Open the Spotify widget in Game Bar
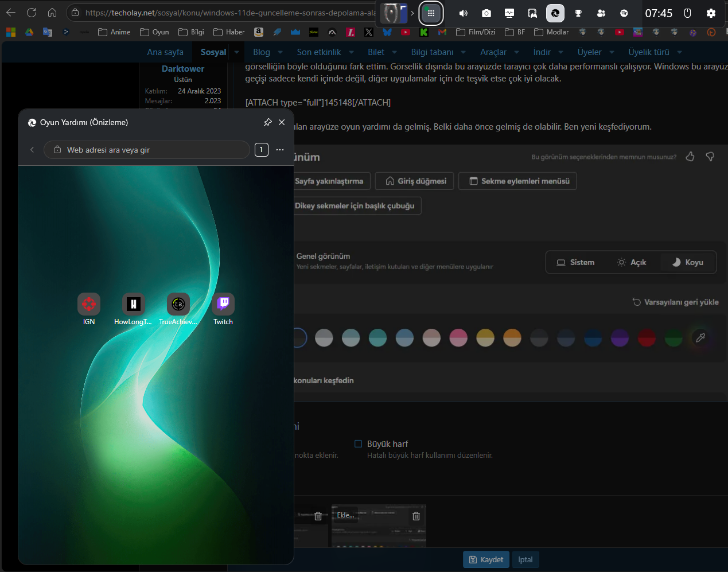 pyautogui.click(x=624, y=13)
